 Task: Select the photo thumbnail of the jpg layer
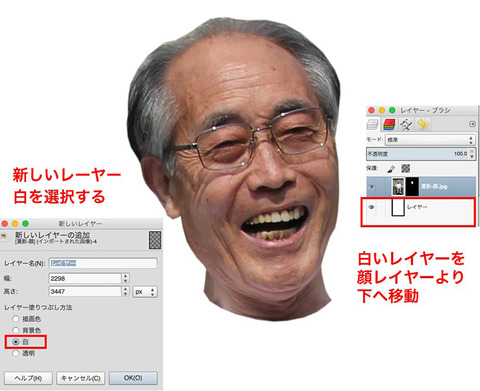398,187
